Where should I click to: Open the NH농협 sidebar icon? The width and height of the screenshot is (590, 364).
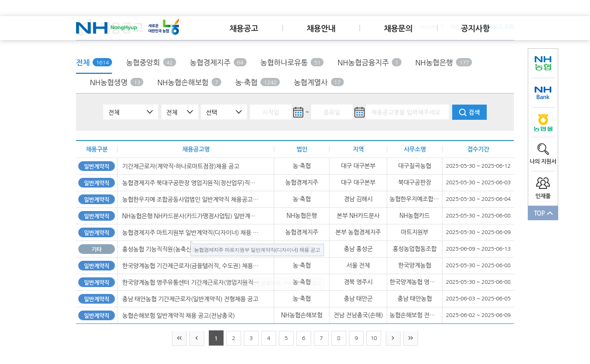(543, 63)
